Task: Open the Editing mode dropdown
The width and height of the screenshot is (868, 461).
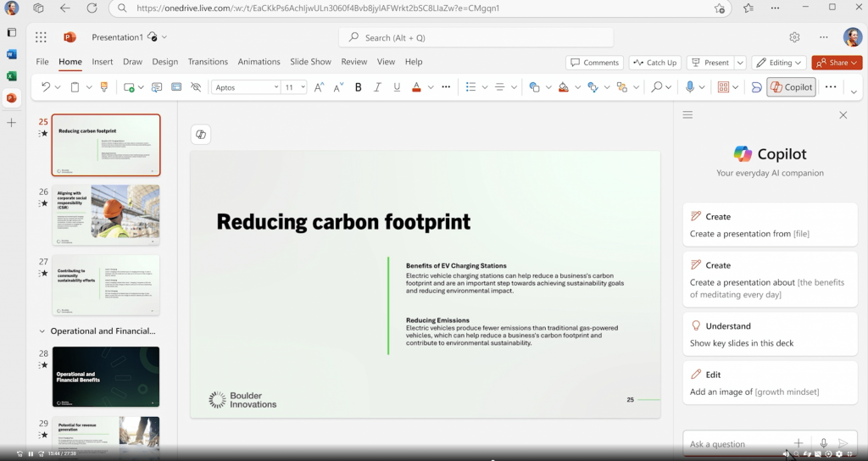Action: (x=778, y=63)
